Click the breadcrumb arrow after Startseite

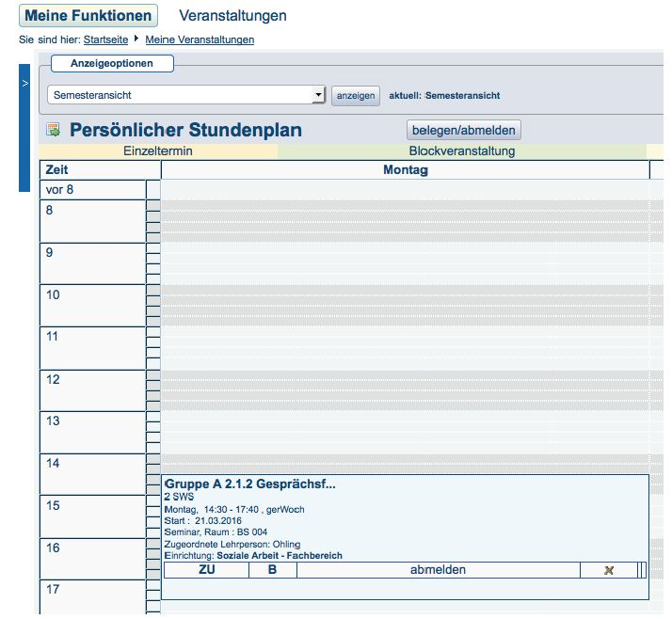coord(136,39)
